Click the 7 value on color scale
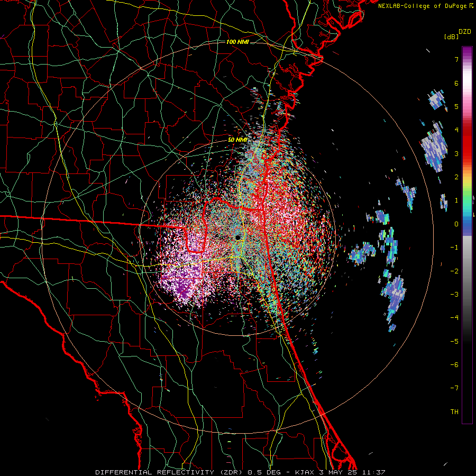 [456, 59]
